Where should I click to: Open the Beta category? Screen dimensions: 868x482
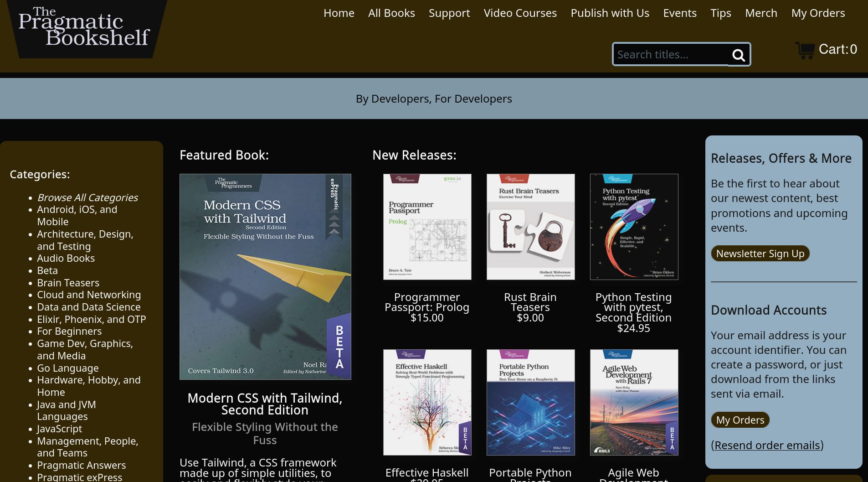47,270
